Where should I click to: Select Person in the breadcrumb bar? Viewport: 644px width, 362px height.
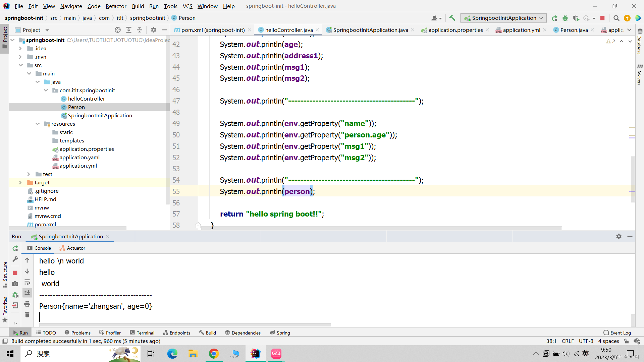click(186, 18)
